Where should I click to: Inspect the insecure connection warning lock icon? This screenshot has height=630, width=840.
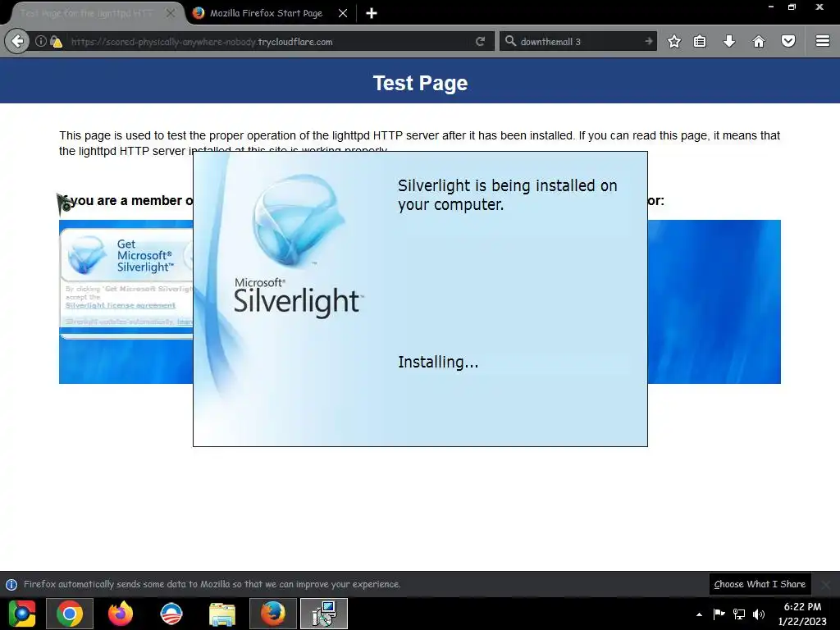pos(57,42)
